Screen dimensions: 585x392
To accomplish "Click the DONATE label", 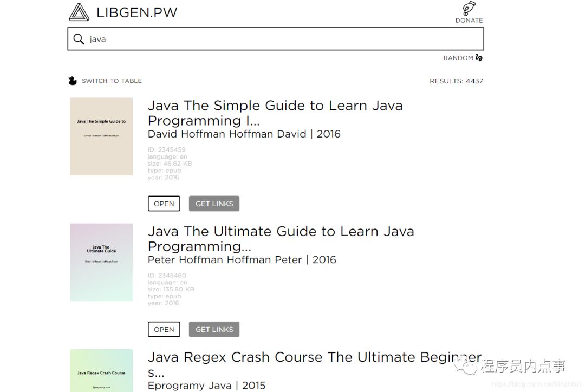I will click(469, 21).
